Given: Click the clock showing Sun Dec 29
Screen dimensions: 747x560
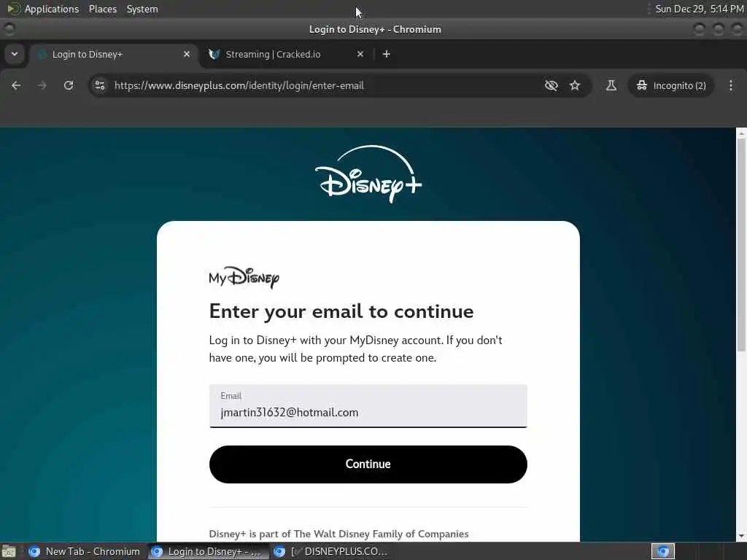Looking at the screenshot, I should point(699,9).
